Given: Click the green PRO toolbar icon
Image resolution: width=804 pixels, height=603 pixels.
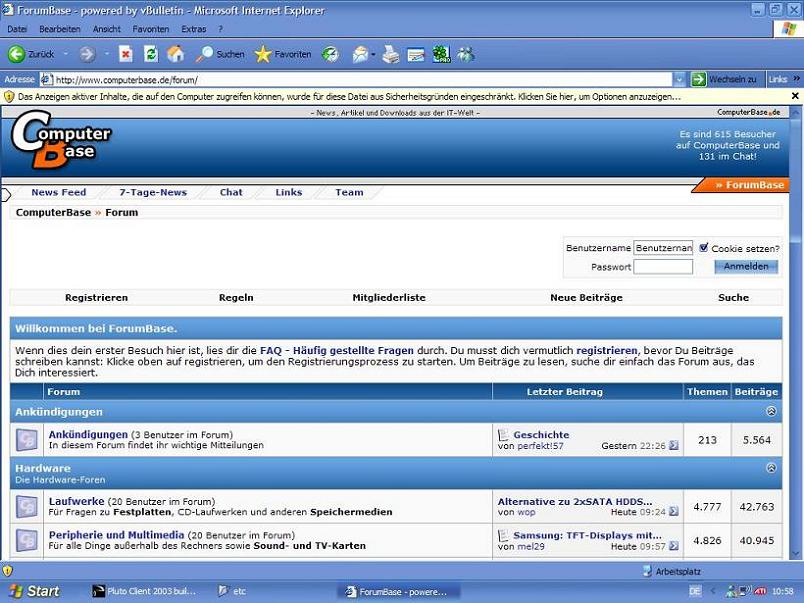Looking at the screenshot, I should click(x=441, y=54).
